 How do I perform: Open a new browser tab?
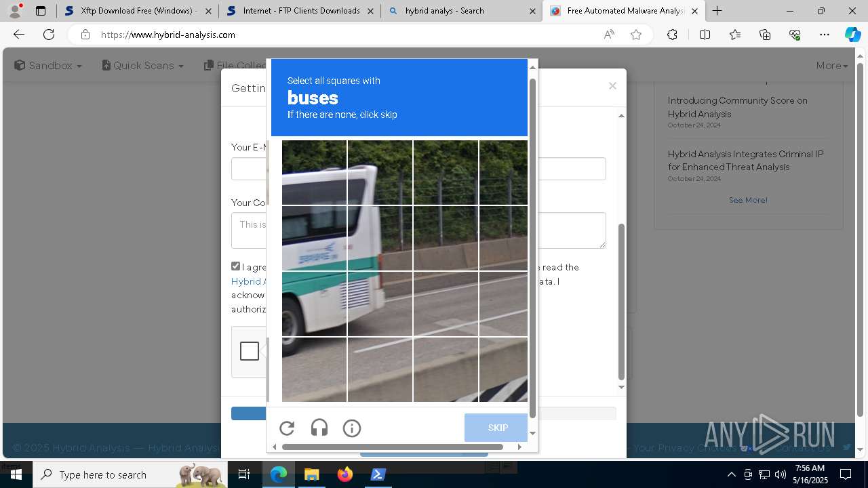[717, 11]
